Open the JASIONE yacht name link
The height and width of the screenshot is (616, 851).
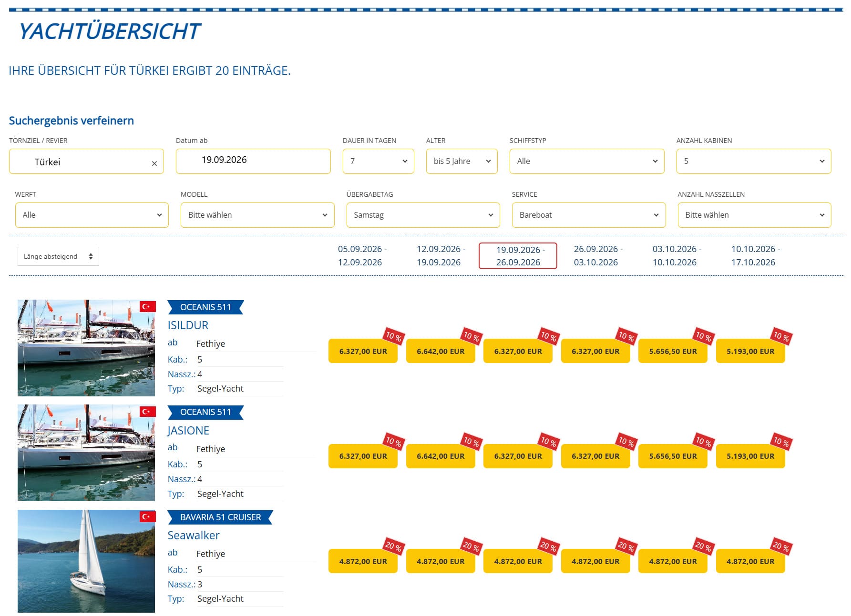coord(188,431)
